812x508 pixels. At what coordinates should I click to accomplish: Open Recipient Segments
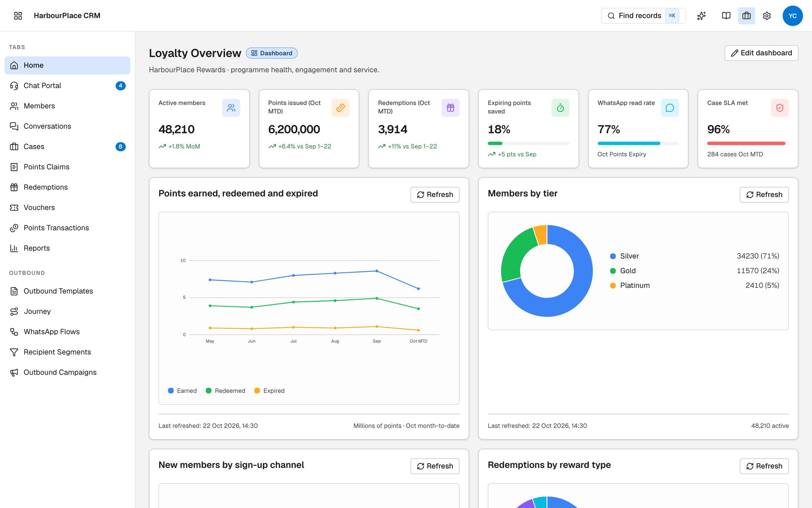point(67,352)
